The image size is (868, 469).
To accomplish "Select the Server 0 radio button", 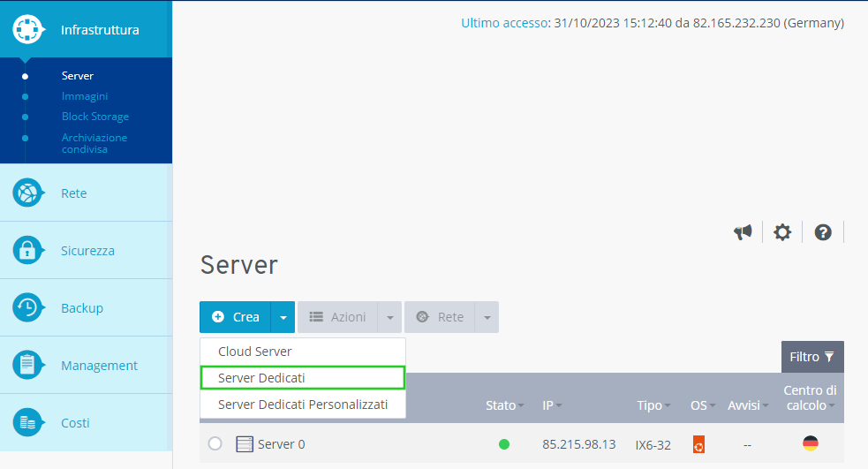I will point(215,443).
